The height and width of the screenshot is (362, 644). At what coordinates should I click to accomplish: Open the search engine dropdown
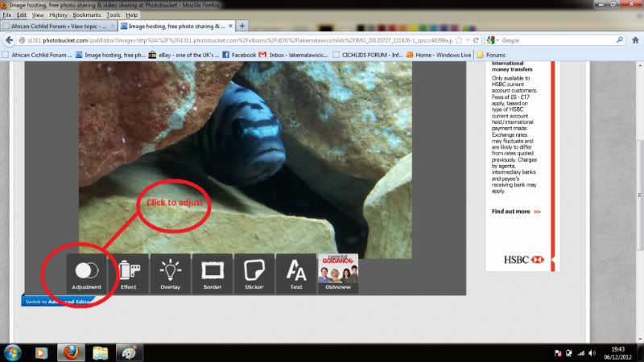[492, 40]
